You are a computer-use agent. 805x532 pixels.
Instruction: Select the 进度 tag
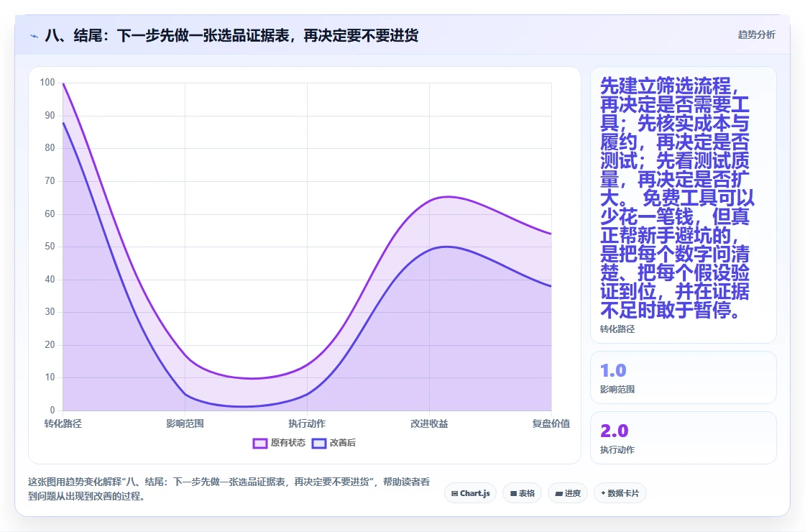click(x=568, y=493)
